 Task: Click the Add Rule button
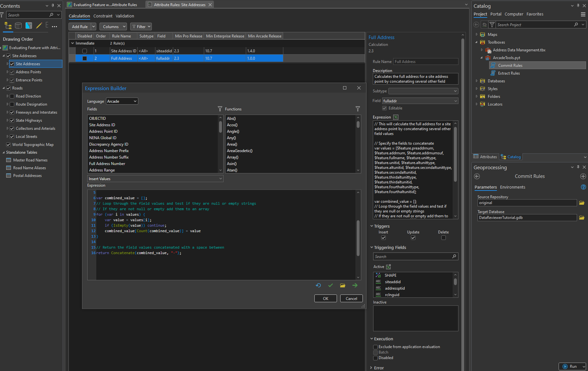pyautogui.click(x=79, y=26)
